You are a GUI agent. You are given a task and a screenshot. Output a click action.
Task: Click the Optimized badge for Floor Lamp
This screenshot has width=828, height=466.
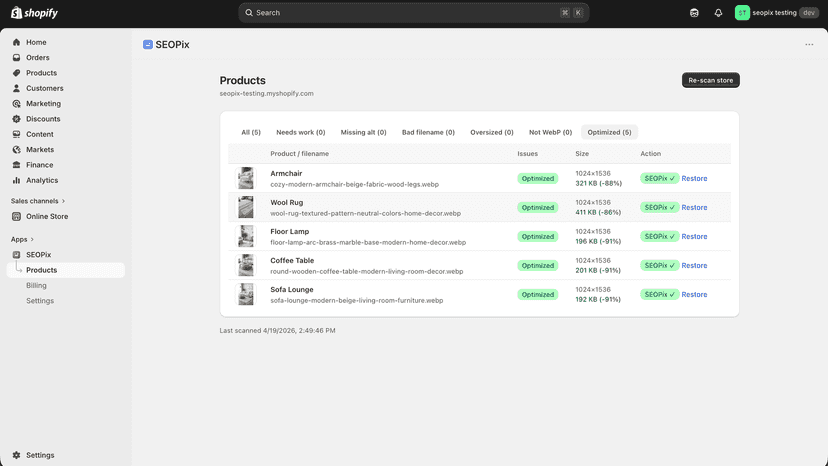tap(538, 237)
